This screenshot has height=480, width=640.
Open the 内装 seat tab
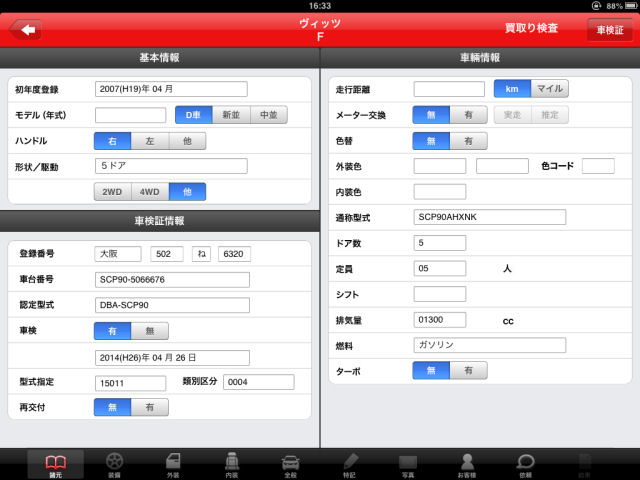click(232, 465)
